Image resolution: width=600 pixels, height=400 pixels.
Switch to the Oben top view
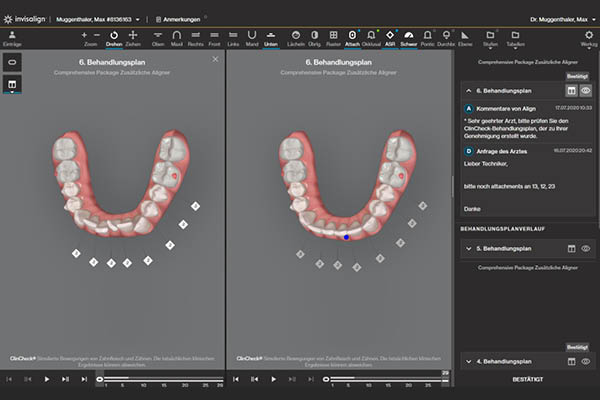click(x=158, y=39)
